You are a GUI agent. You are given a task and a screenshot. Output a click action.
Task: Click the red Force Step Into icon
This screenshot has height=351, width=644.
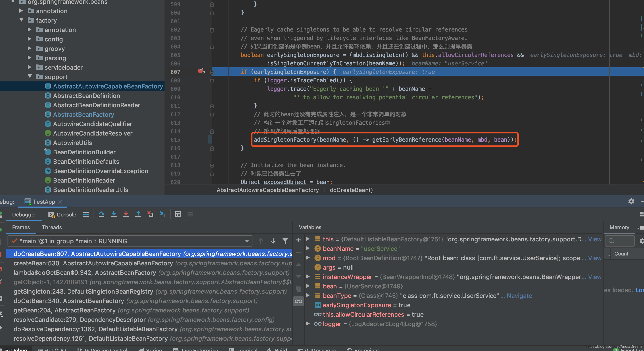pyautogui.click(x=126, y=214)
